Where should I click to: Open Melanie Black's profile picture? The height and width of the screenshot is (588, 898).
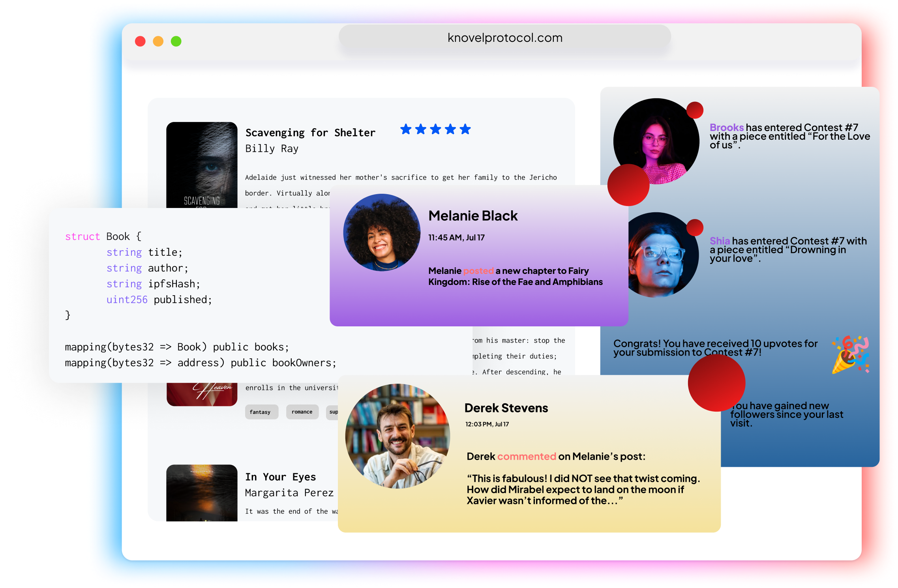(382, 232)
